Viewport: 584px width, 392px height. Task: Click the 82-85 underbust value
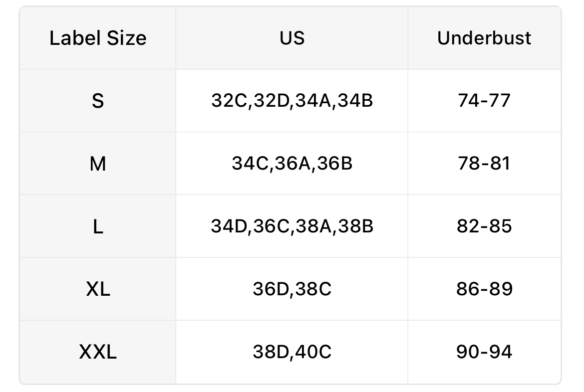pos(484,227)
